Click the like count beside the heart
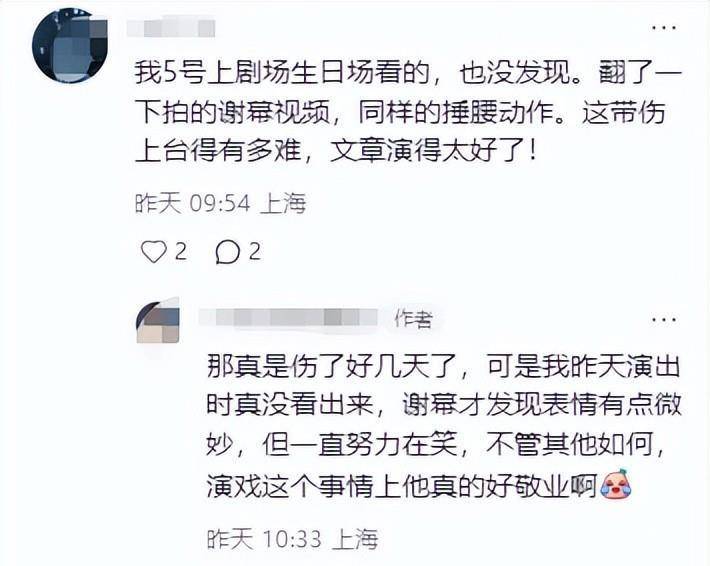Screen dimensions: 710x566 pyautogui.click(x=180, y=251)
